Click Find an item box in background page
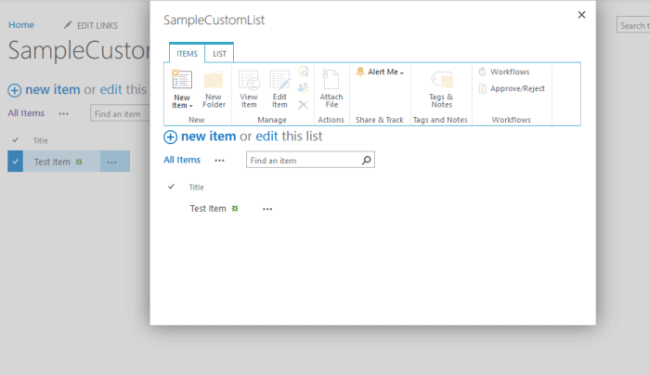 coord(120,114)
